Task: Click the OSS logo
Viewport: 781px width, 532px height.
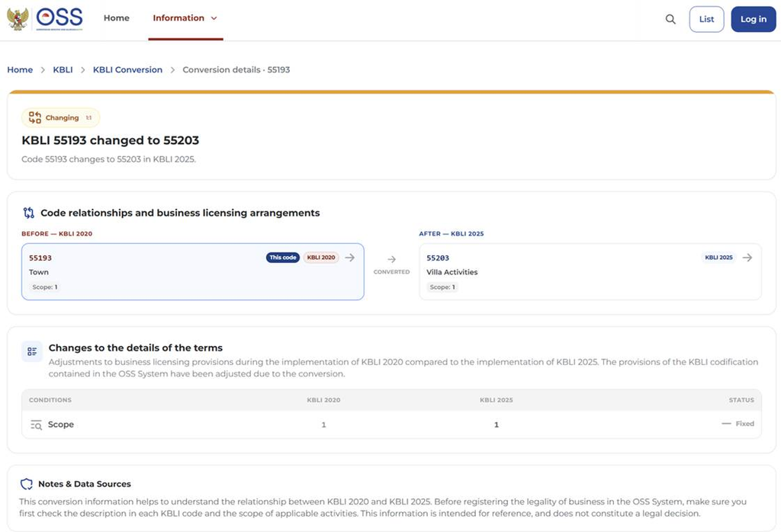Action: (59, 19)
